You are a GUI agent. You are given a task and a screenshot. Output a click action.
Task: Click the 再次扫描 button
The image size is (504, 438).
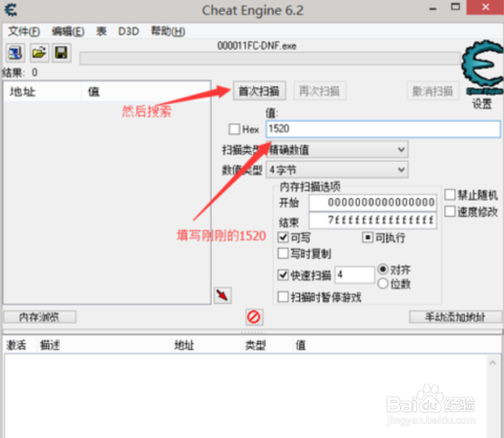click(319, 91)
